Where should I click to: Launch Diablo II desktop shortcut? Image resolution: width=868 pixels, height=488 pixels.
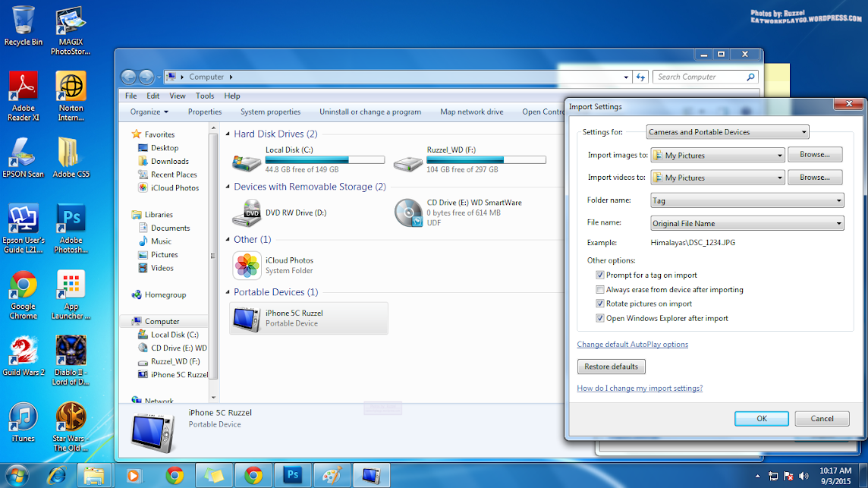click(x=71, y=360)
